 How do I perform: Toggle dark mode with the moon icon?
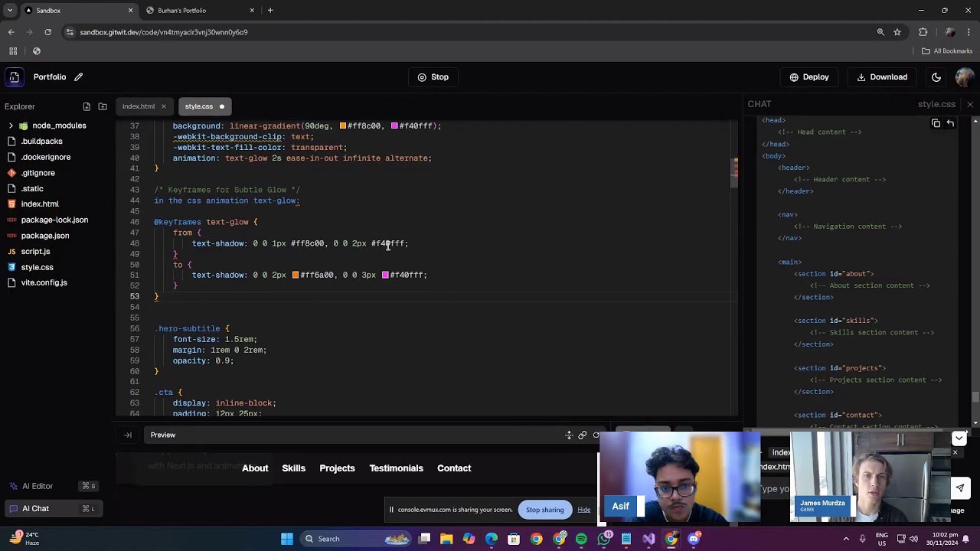tap(936, 77)
